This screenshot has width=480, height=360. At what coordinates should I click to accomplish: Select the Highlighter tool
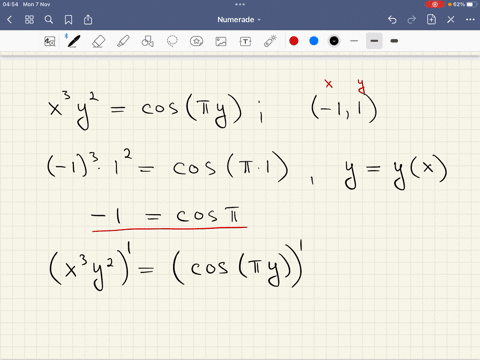click(x=123, y=41)
